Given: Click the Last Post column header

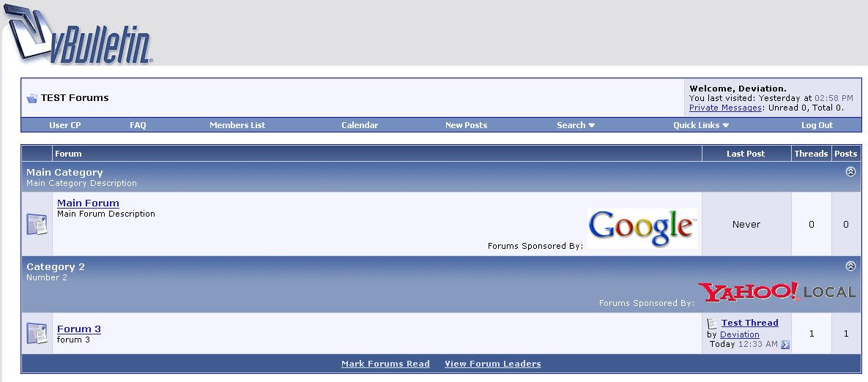Looking at the screenshot, I should [x=746, y=154].
